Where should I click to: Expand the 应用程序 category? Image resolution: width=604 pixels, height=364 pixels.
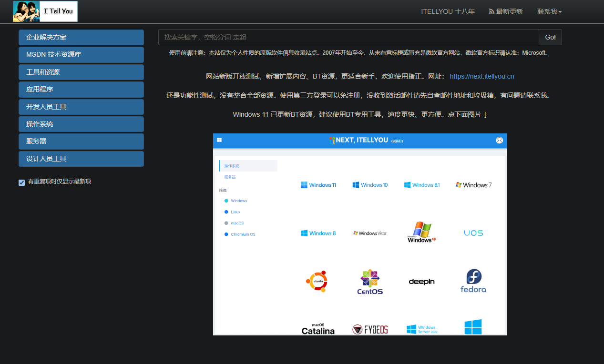(81, 90)
